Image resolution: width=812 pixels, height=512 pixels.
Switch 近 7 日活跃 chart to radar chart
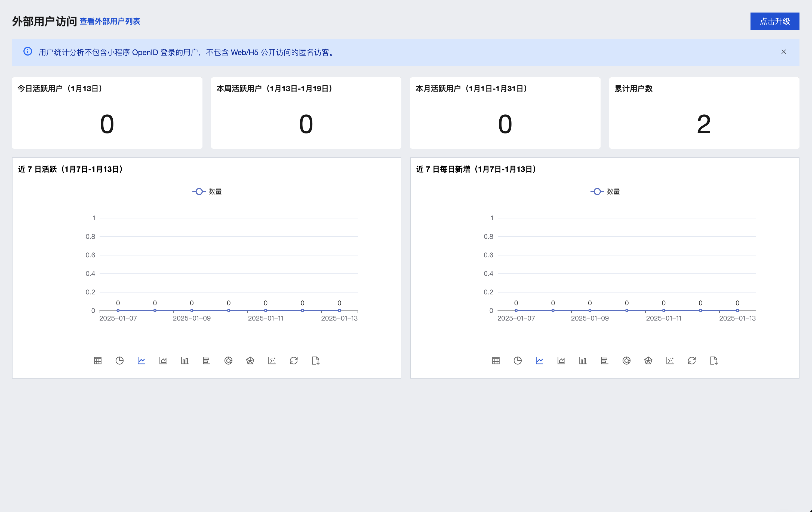pos(250,361)
